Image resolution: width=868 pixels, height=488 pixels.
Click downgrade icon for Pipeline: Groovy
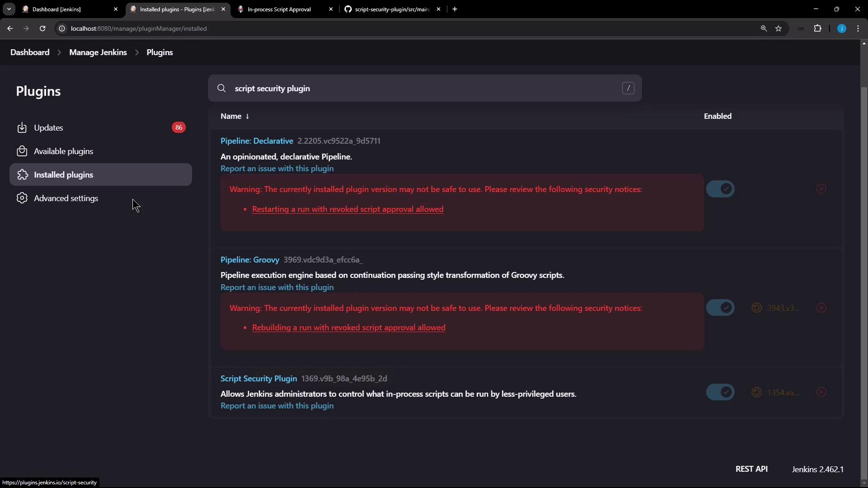(x=756, y=308)
